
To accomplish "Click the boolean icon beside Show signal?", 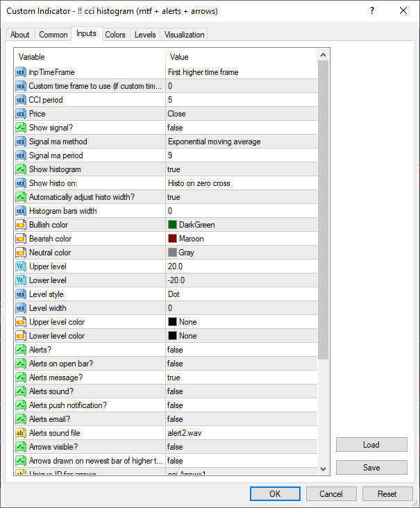I will (20, 128).
